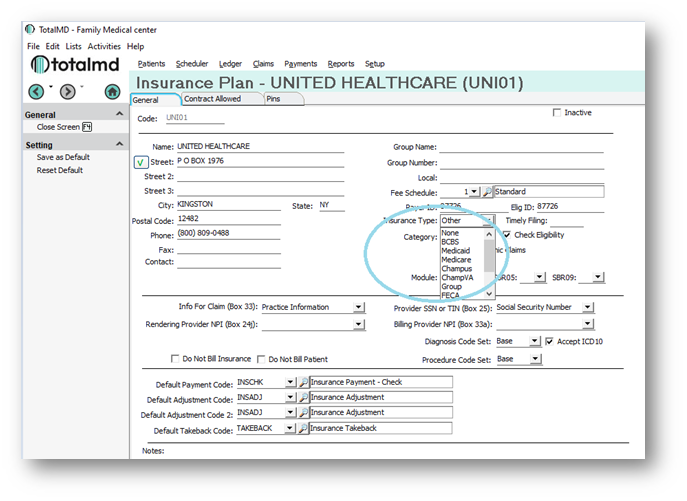Open the Fee Schedule lookup magnifier

(x=487, y=192)
